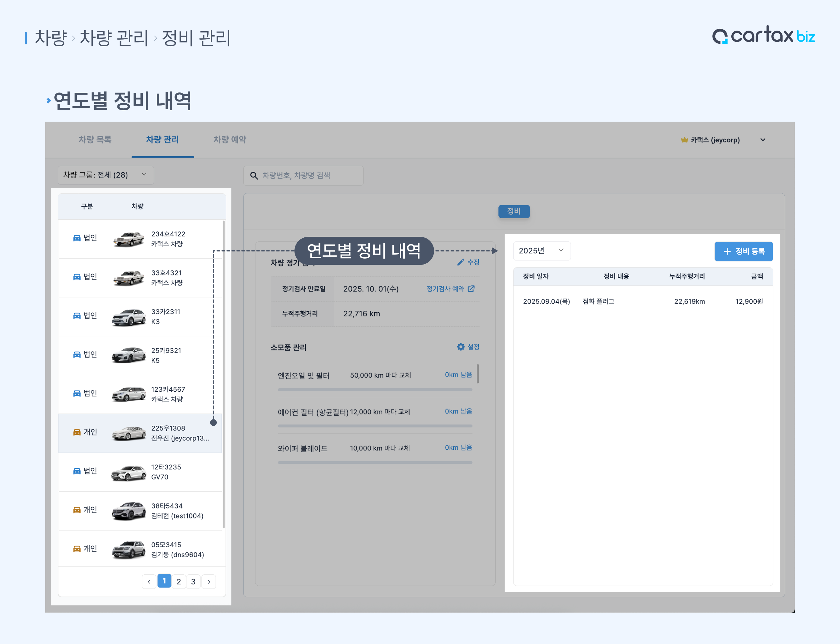Click the 엔진오일 및 필터 progress bar
This screenshot has width=840, height=644.
[x=374, y=389]
